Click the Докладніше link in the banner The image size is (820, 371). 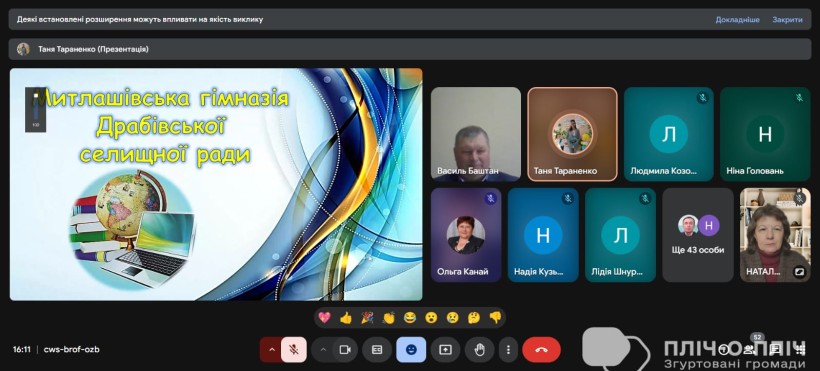pyautogui.click(x=737, y=19)
